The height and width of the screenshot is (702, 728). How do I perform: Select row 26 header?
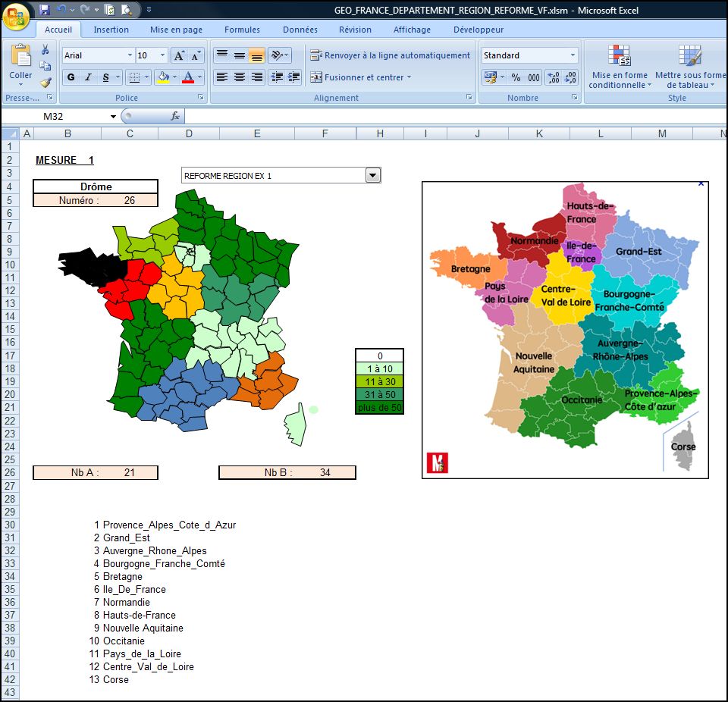[10, 472]
